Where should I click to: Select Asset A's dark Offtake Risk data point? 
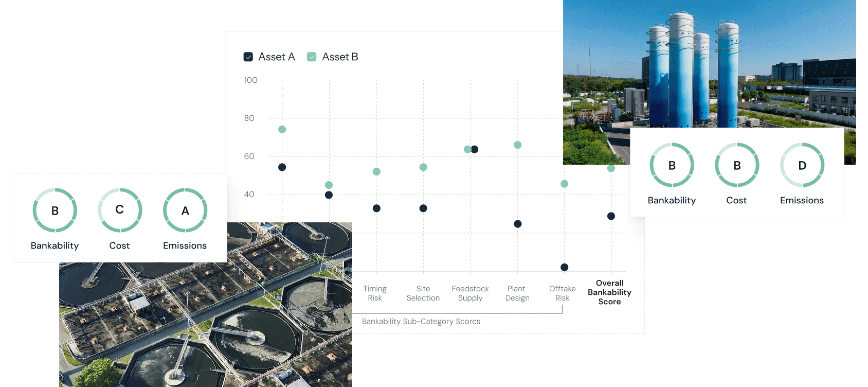pos(564,267)
